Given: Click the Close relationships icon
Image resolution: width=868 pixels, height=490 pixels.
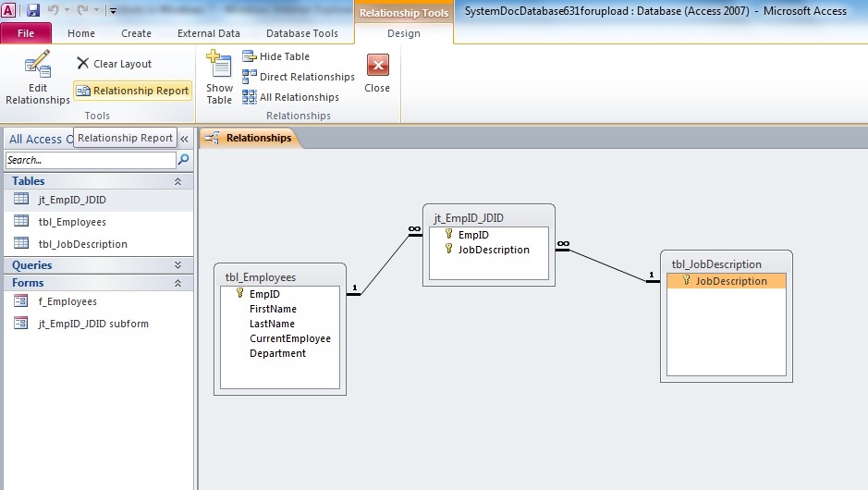Looking at the screenshot, I should [x=377, y=66].
